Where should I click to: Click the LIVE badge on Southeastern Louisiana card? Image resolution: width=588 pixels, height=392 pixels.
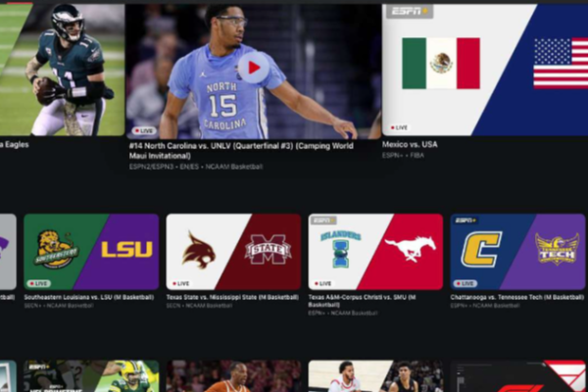(x=39, y=283)
